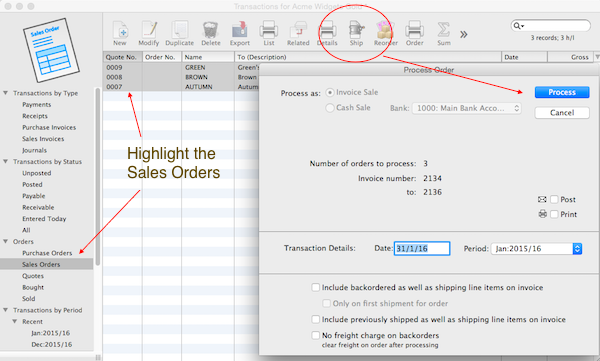Select the Invoice Sale radio button

pyautogui.click(x=329, y=92)
